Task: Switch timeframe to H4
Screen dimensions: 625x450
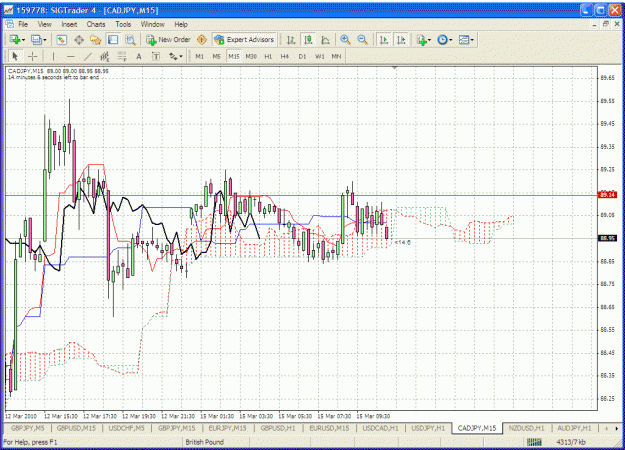Action: pos(285,57)
